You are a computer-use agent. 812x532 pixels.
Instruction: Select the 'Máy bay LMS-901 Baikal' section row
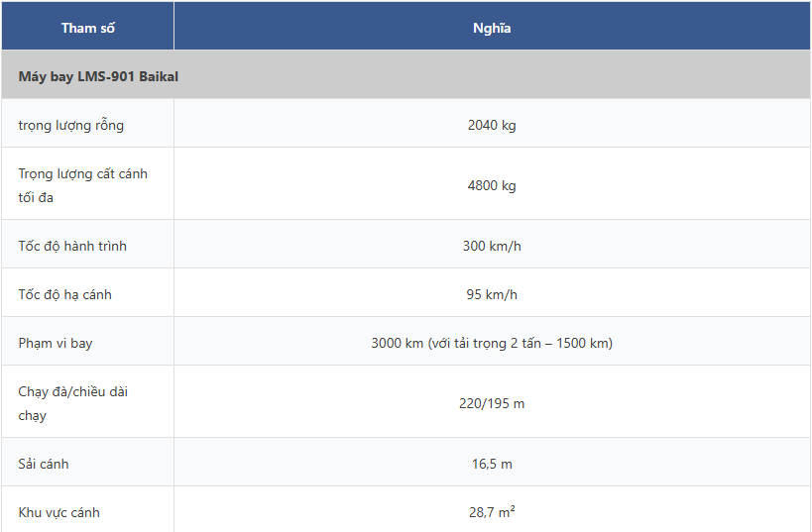click(98, 76)
